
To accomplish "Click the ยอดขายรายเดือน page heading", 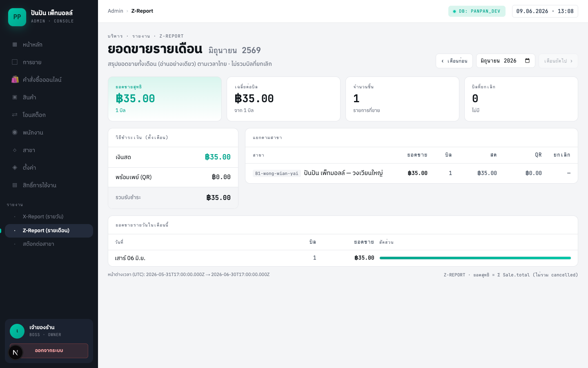I will [155, 49].
